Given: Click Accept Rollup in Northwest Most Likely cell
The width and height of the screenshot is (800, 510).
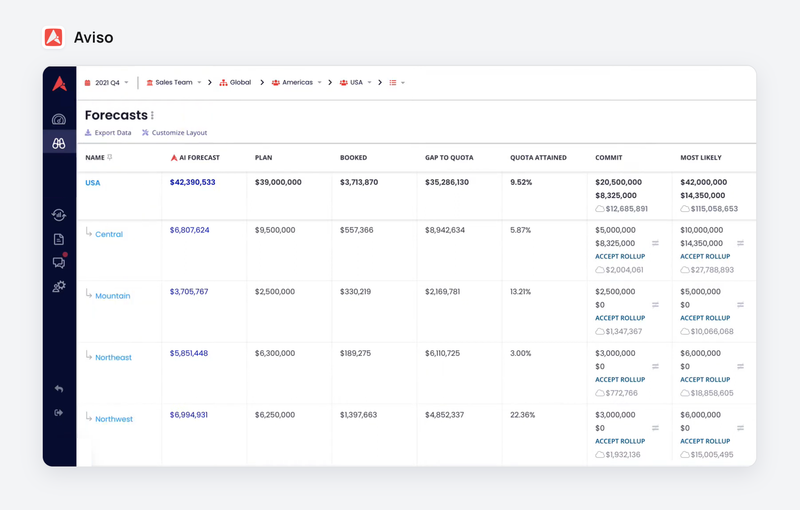Looking at the screenshot, I should pyautogui.click(x=705, y=441).
